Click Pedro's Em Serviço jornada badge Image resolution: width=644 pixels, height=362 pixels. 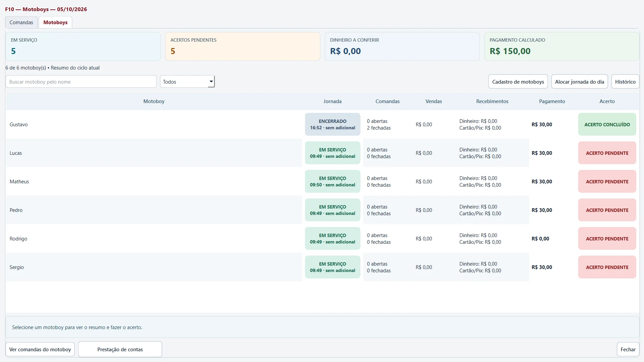333,210
